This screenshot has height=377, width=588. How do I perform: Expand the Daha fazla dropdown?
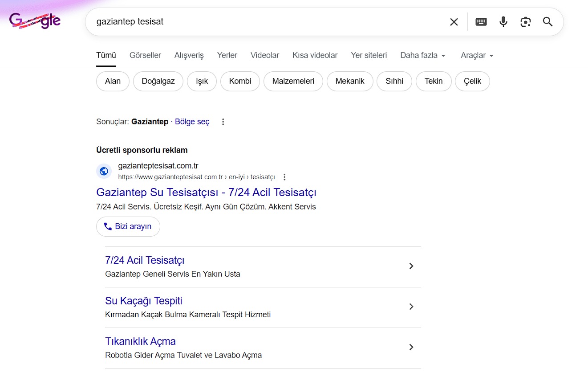point(422,55)
